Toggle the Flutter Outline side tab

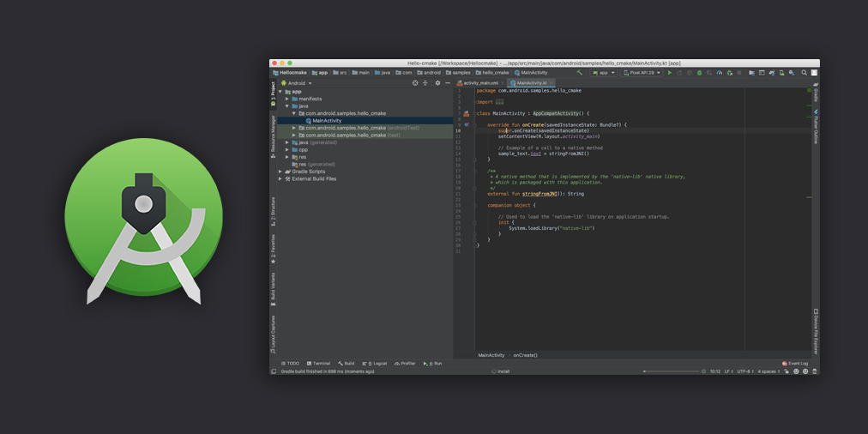[816, 126]
